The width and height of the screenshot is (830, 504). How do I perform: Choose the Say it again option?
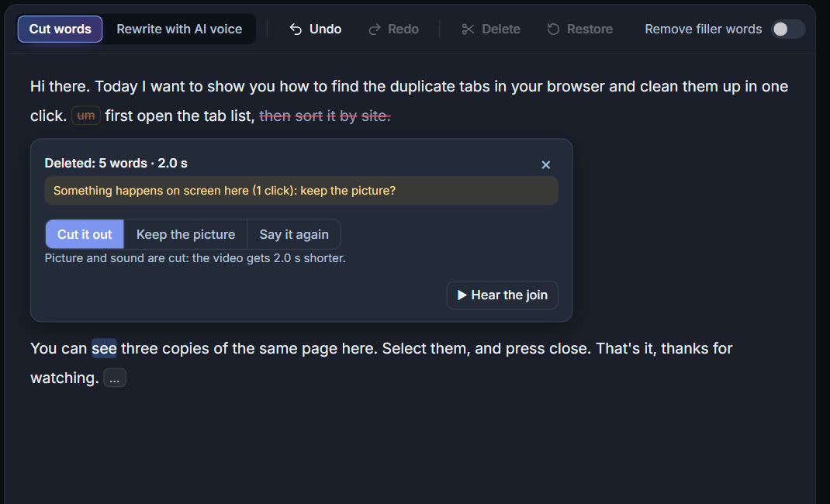294,234
